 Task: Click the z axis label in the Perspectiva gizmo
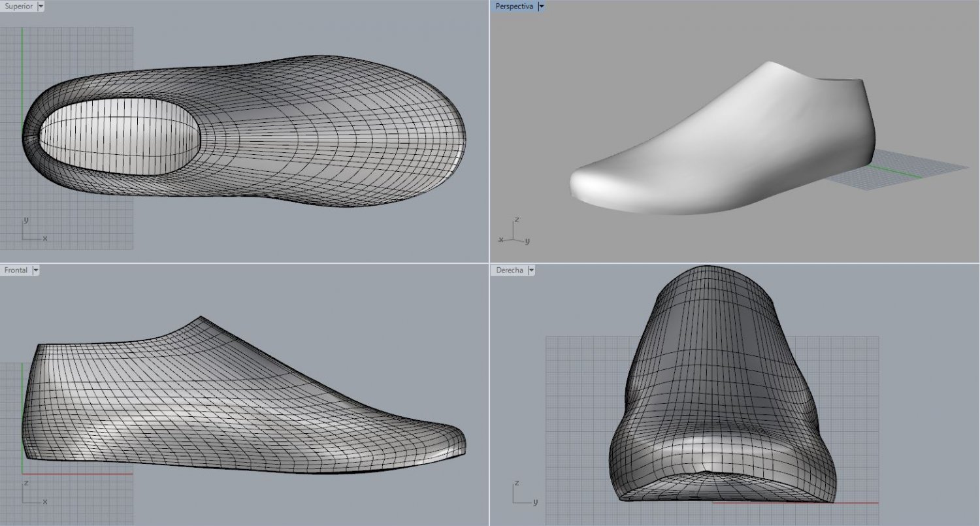point(516,220)
